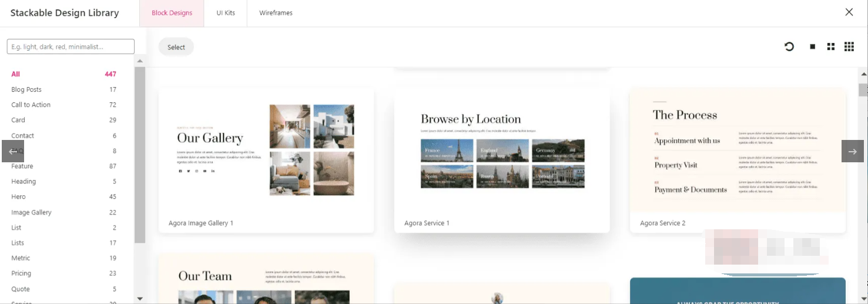Click the sidebar scrollbar down arrow

140,299
